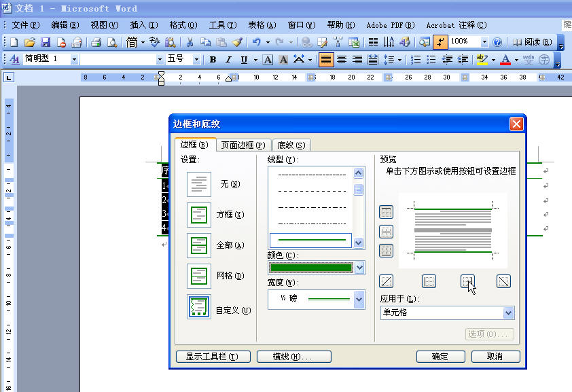Click the green color swatch in color field
Screen dimensions: 572x392
[311, 268]
